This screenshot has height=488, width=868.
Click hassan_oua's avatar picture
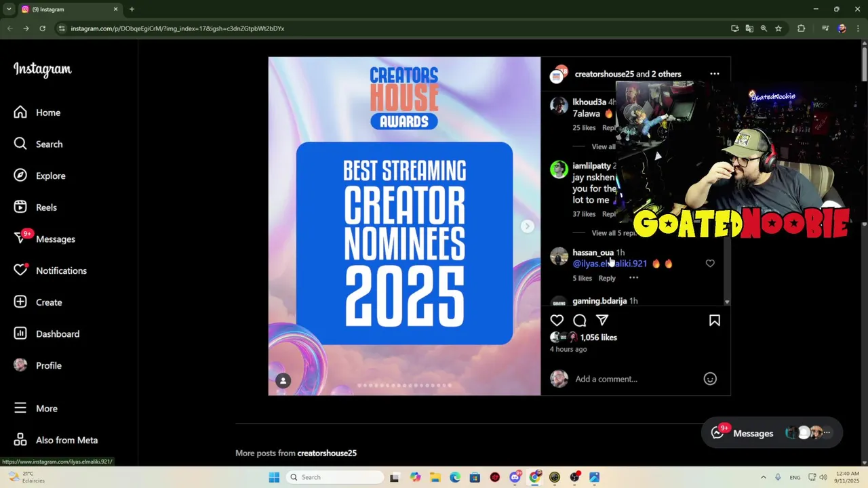click(559, 256)
